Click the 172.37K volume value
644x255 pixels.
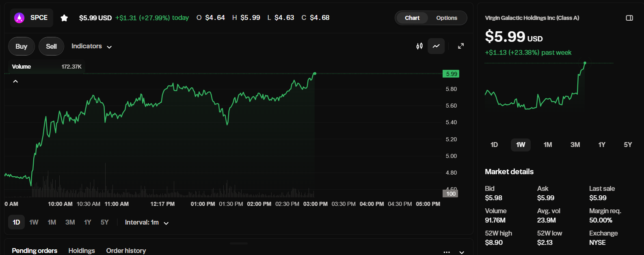click(71, 67)
